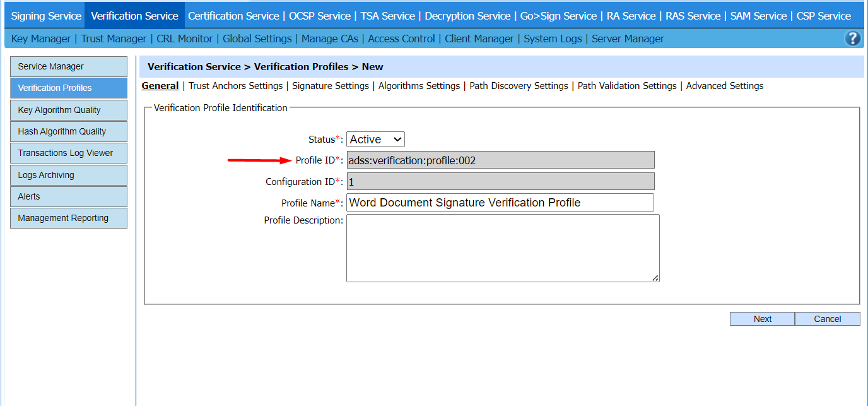The height and width of the screenshot is (406, 868).
Task: Open the Status dropdown
Action: point(375,140)
